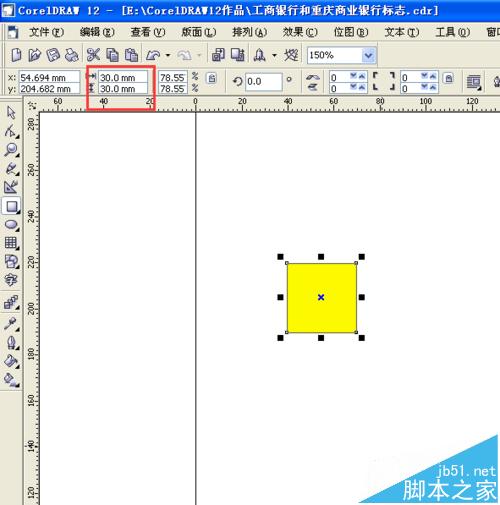This screenshot has width=500, height=505.
Task: Open the Fill tool flyout
Action: [11, 361]
